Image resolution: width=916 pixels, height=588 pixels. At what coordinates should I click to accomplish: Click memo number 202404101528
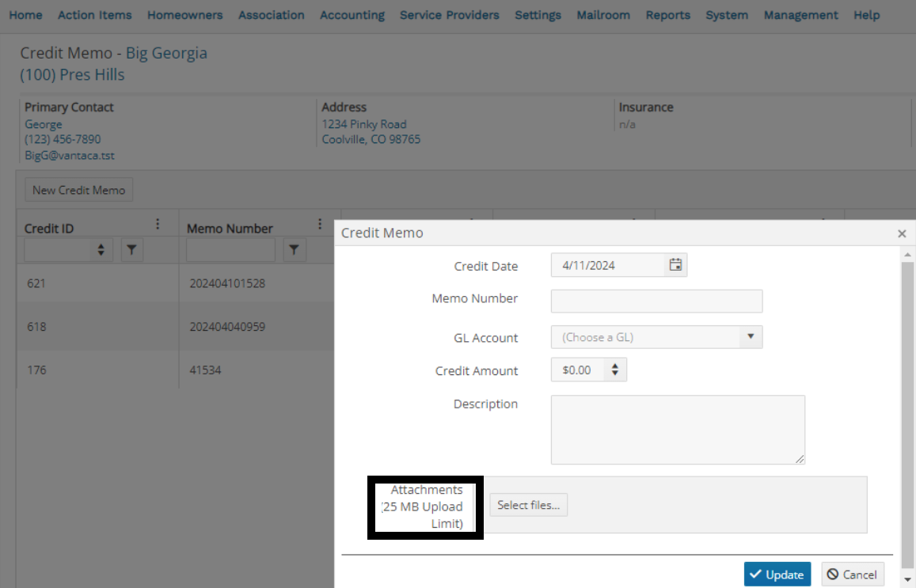click(227, 283)
